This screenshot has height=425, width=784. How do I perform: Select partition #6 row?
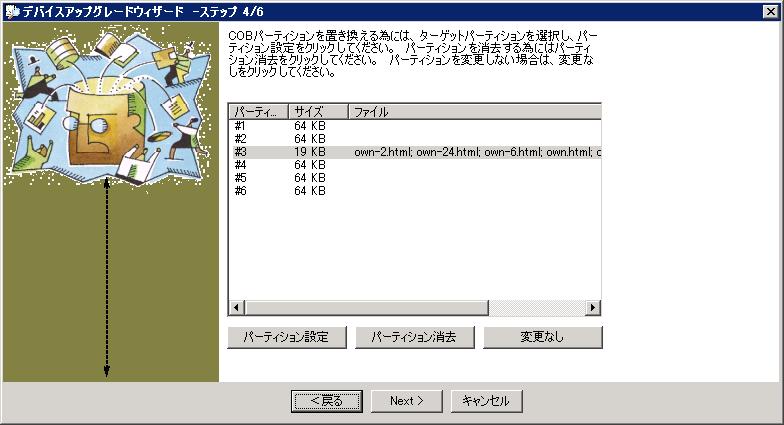point(415,190)
